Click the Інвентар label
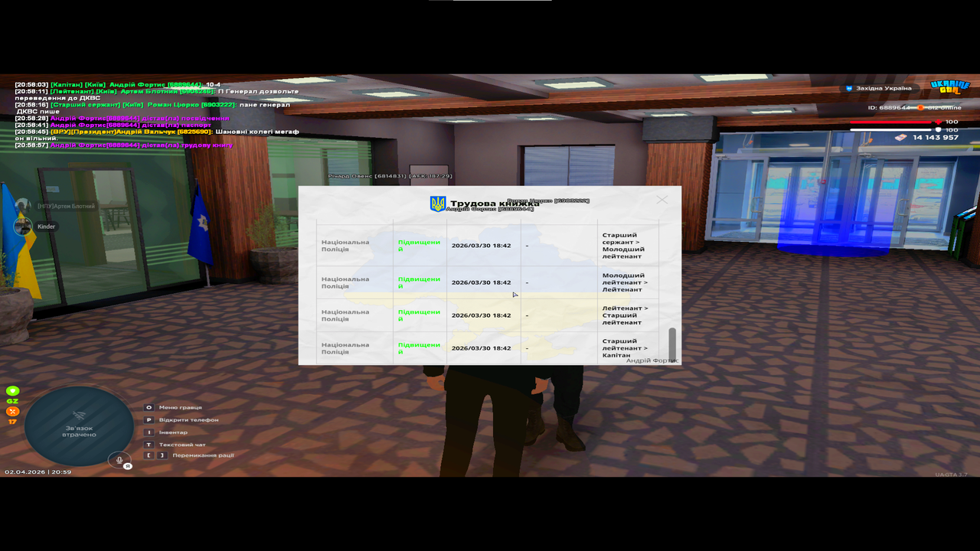Image resolution: width=980 pixels, height=551 pixels. click(173, 432)
